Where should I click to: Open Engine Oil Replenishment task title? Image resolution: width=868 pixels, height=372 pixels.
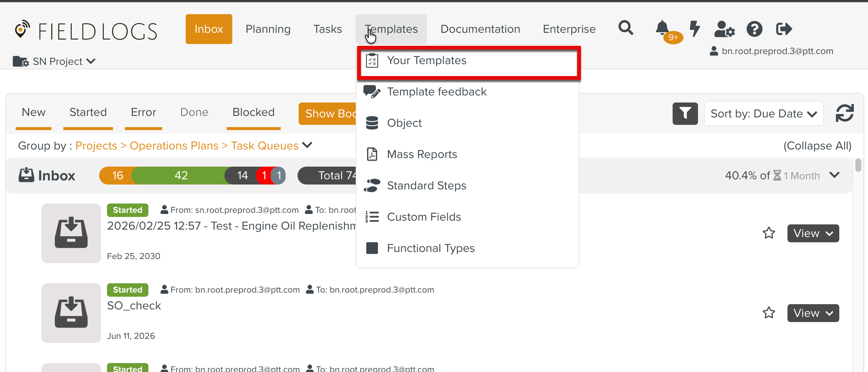click(x=232, y=226)
